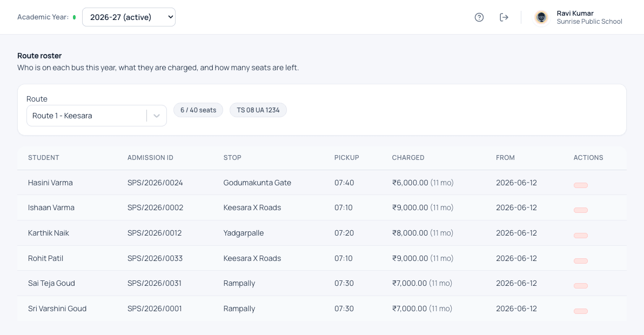Click admission ID SPS/2026/0031
The height and width of the screenshot is (335, 644).
point(155,283)
